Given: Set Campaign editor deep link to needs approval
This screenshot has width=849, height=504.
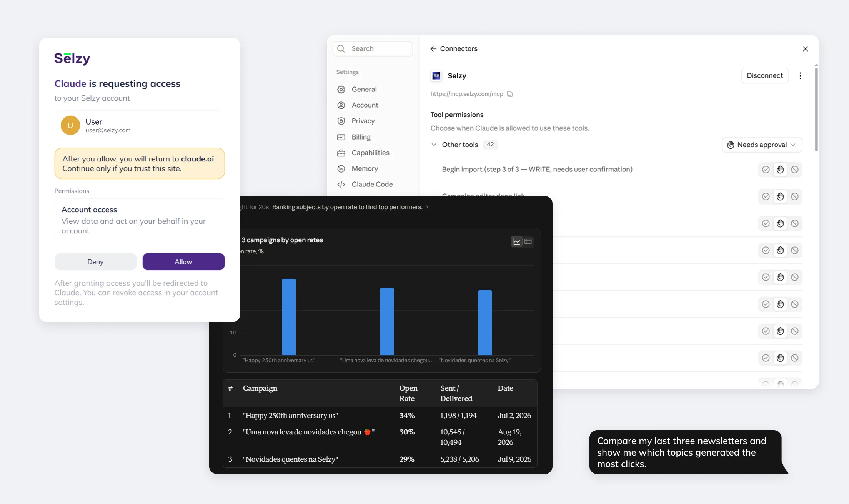Looking at the screenshot, I should tap(780, 196).
